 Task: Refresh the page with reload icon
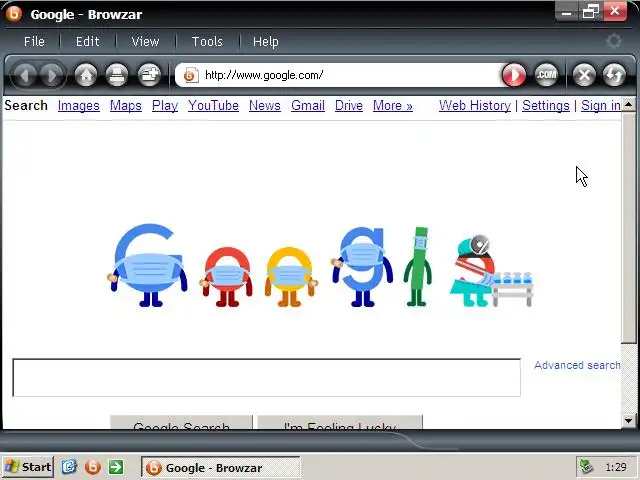point(614,75)
